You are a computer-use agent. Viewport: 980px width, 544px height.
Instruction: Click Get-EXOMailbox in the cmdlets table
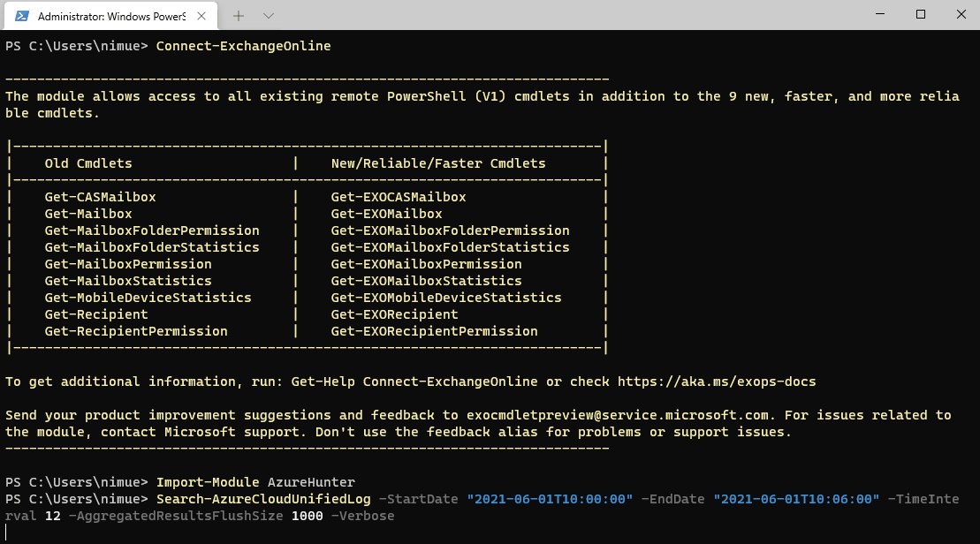pos(386,214)
